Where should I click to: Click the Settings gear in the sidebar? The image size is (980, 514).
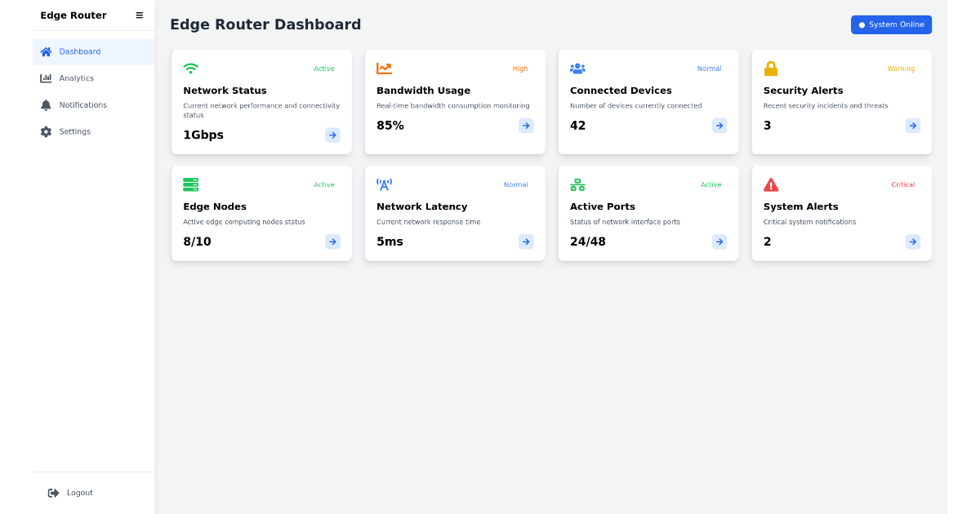pyautogui.click(x=74, y=131)
